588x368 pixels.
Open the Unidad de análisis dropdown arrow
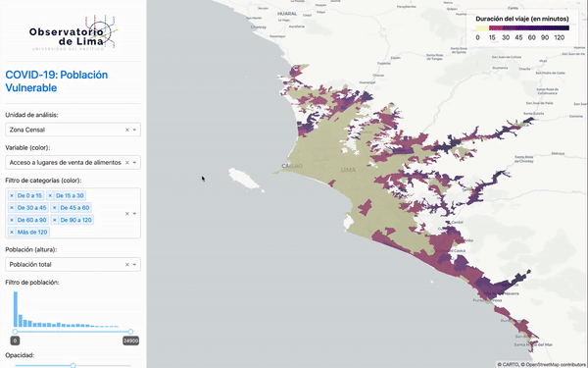pos(134,130)
